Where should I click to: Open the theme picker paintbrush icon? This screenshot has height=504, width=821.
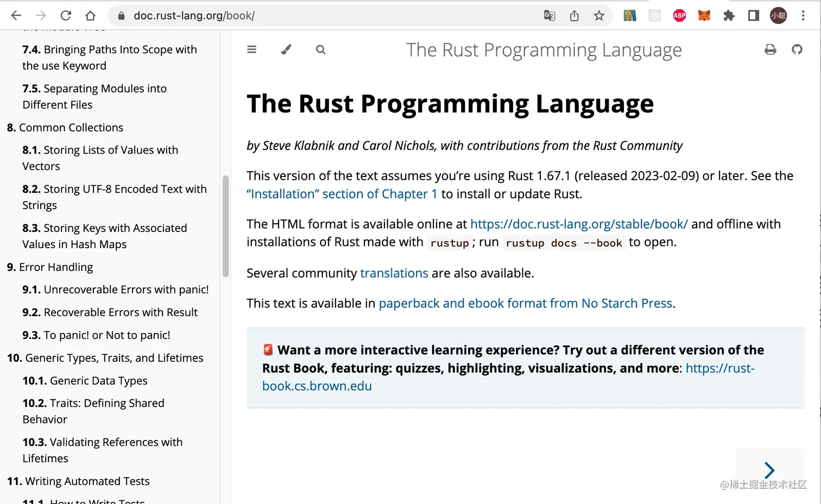[x=286, y=49]
